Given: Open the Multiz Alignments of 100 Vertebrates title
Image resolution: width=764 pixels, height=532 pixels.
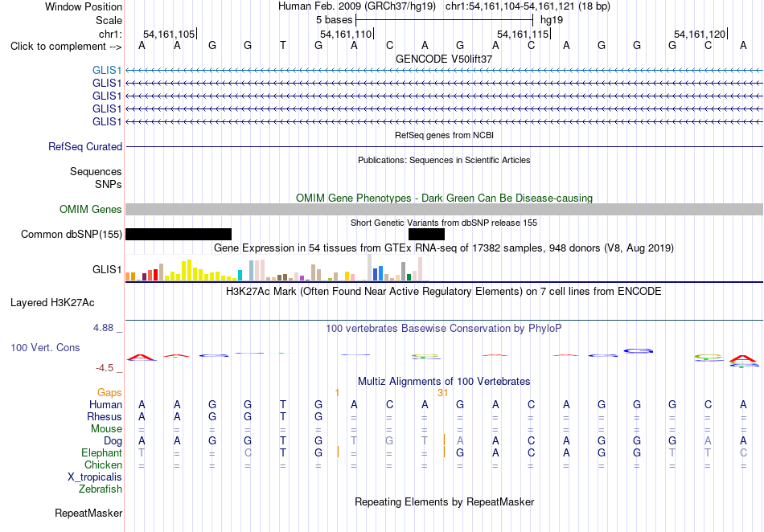Looking at the screenshot, I should (444, 381).
